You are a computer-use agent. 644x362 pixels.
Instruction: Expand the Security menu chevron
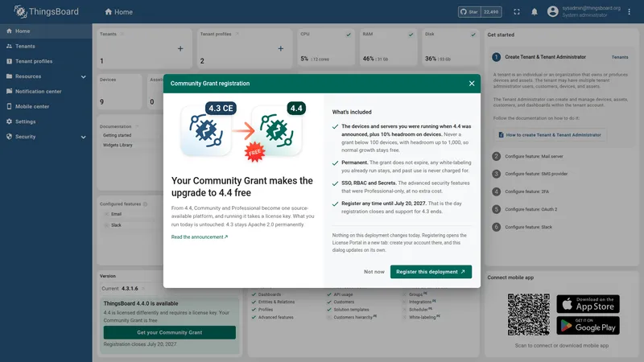point(84,137)
